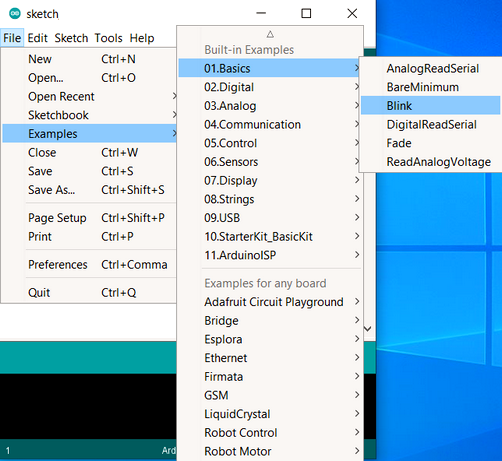The image size is (502, 461).
Task: Open the BareMinimum example sketch
Action: [x=431, y=87]
